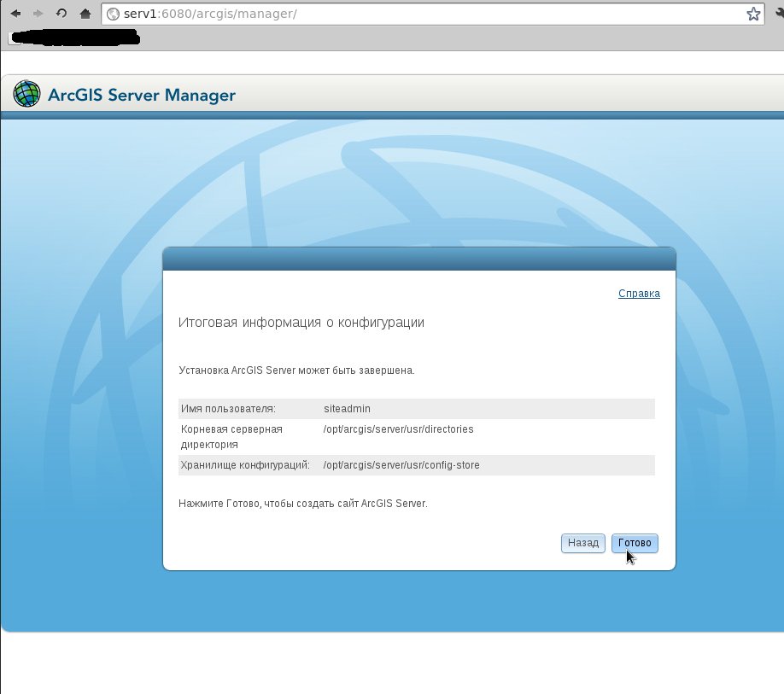Click the globe icon in address bar
The height and width of the screenshot is (694, 784).
coord(113,14)
